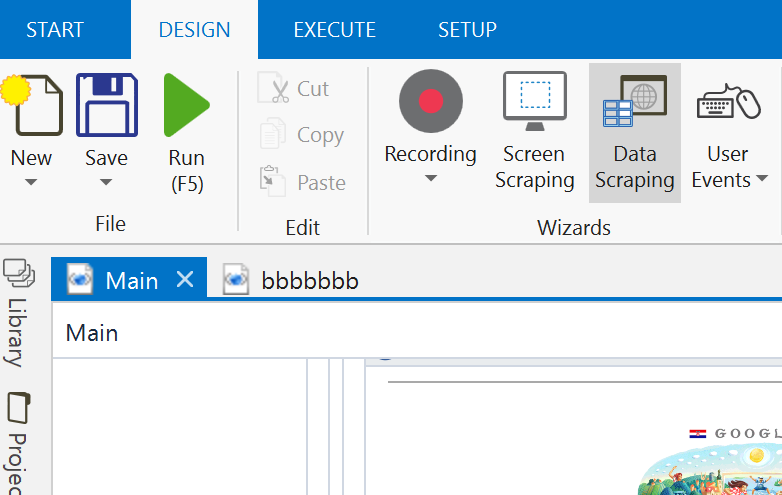This screenshot has height=495, width=782.
Task: Open the SETUP ribbon tab
Action: tap(467, 30)
